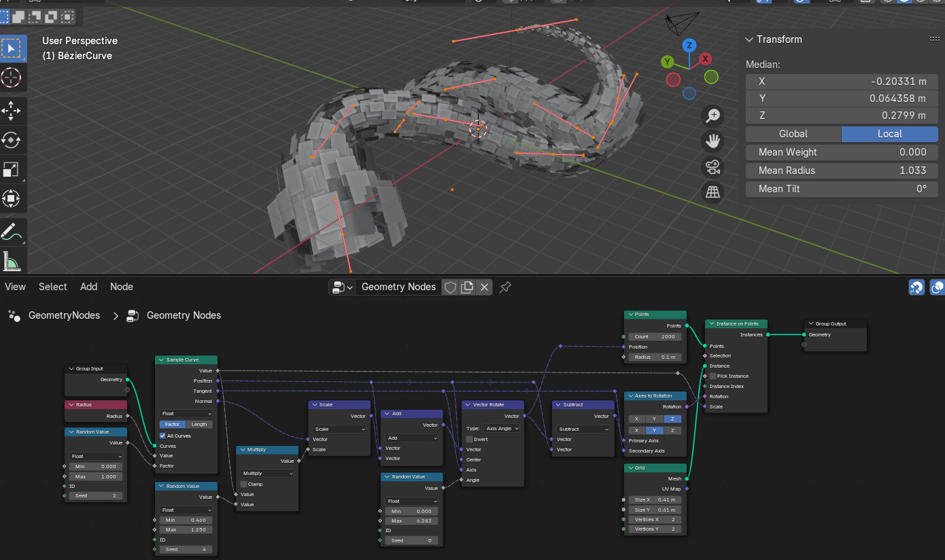
Task: Open the Float dropdown in Sample Curve
Action: tap(186, 413)
